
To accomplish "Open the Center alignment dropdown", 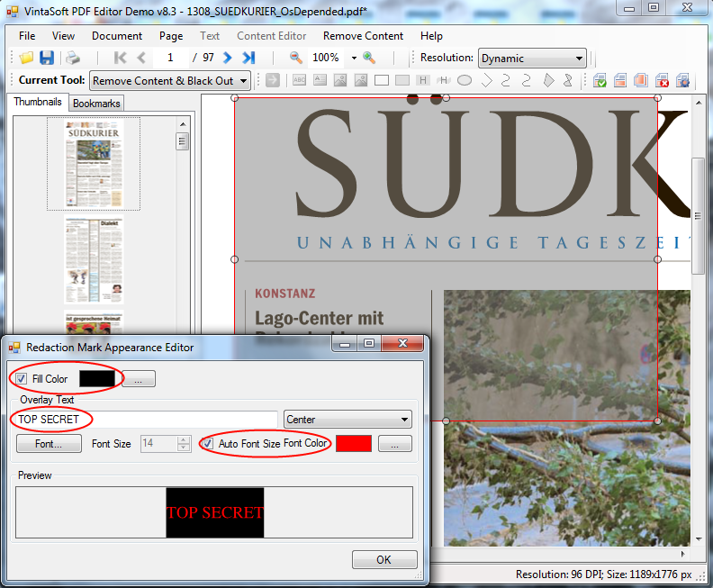I will [347, 420].
